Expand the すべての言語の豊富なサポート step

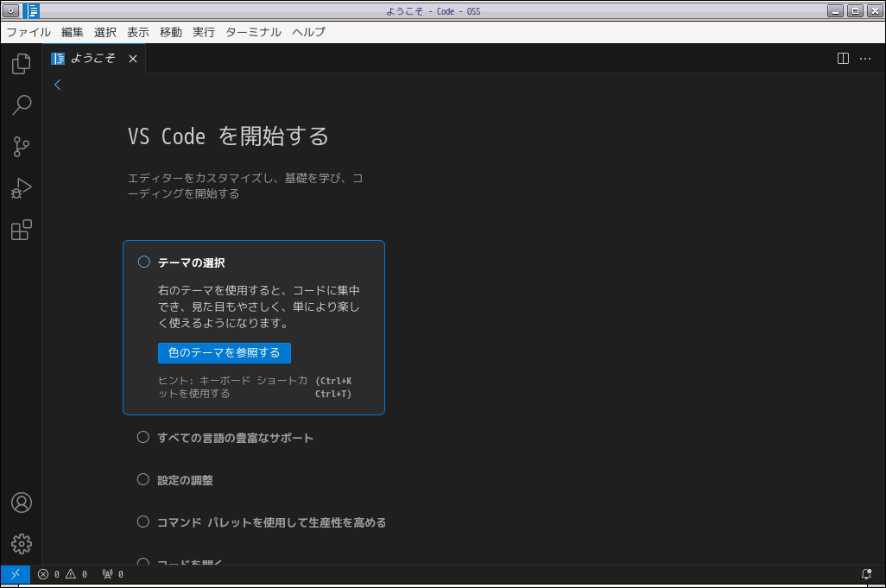(x=235, y=438)
